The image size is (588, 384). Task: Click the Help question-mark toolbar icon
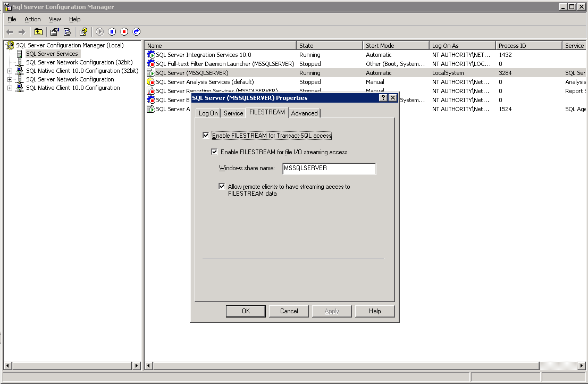click(83, 32)
